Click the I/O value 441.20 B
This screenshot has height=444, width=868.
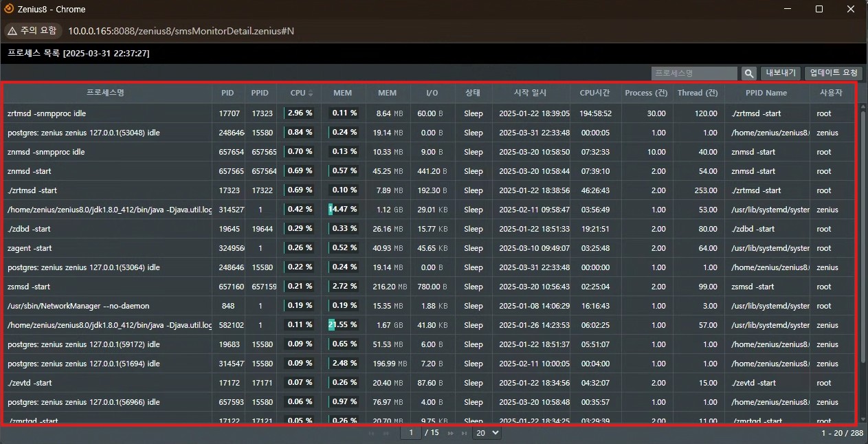pyautogui.click(x=432, y=171)
